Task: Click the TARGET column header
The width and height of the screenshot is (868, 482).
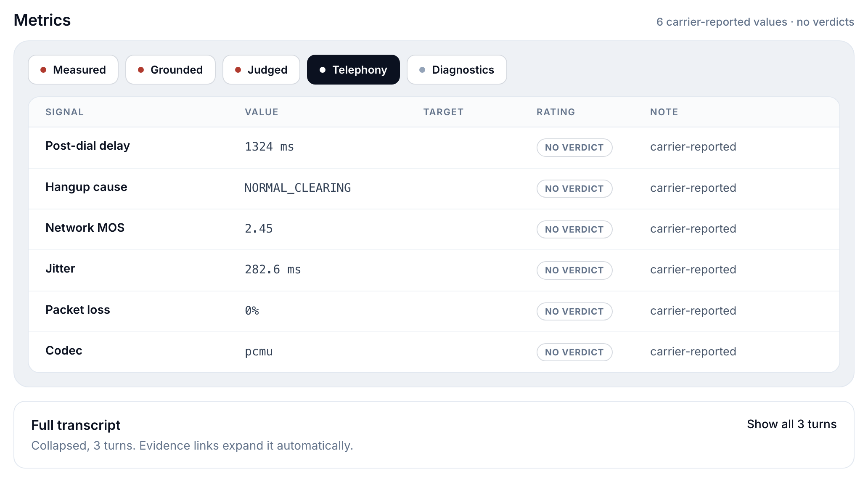Action: pos(443,112)
